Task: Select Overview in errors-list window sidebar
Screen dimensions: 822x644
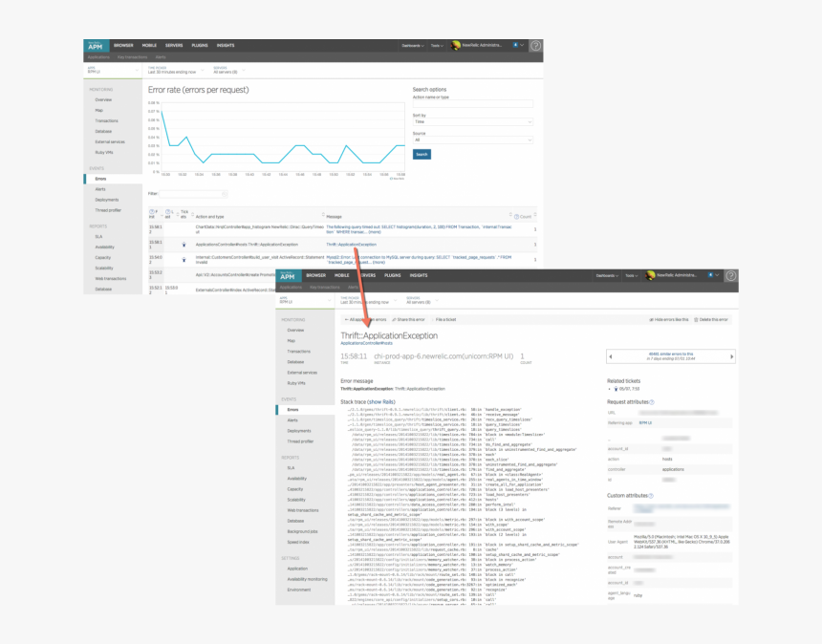Action: point(103,100)
